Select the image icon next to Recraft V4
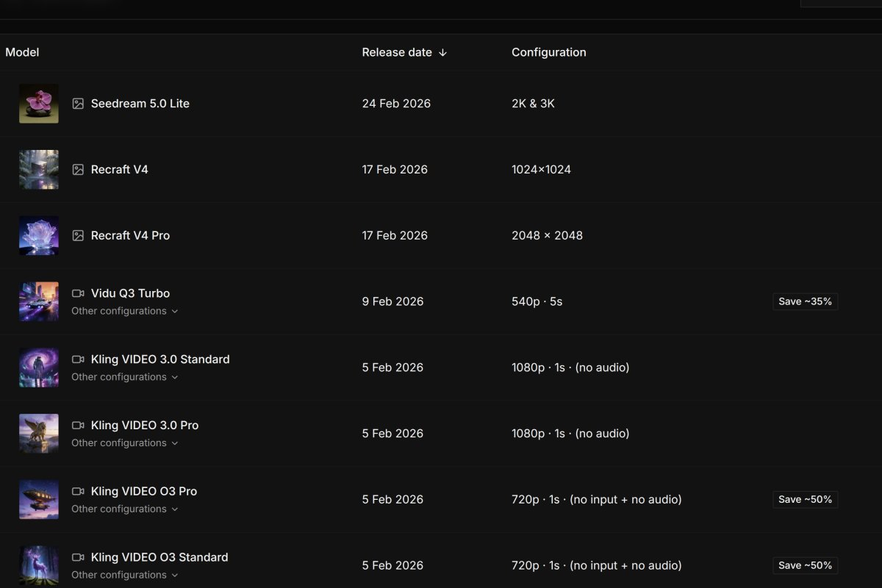This screenshot has height=588, width=882. 78,169
